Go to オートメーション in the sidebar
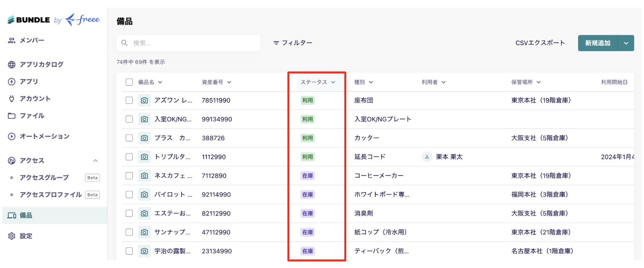644x268 pixels. coord(44,136)
